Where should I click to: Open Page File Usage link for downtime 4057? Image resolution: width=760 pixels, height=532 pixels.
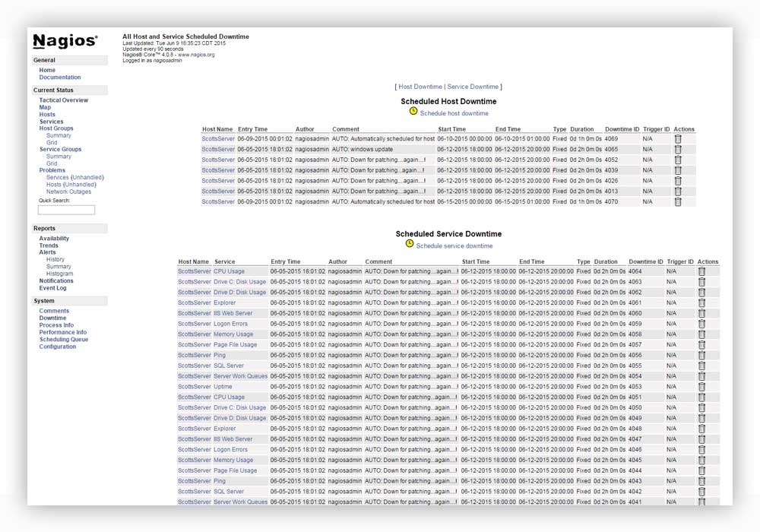(x=236, y=345)
